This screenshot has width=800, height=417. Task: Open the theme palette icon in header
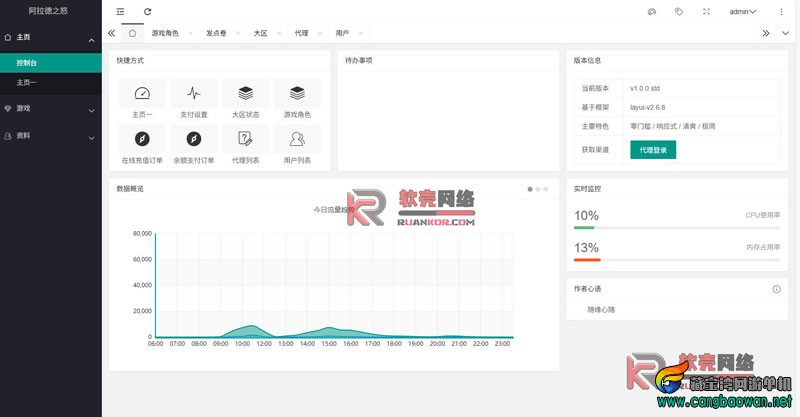(651, 12)
